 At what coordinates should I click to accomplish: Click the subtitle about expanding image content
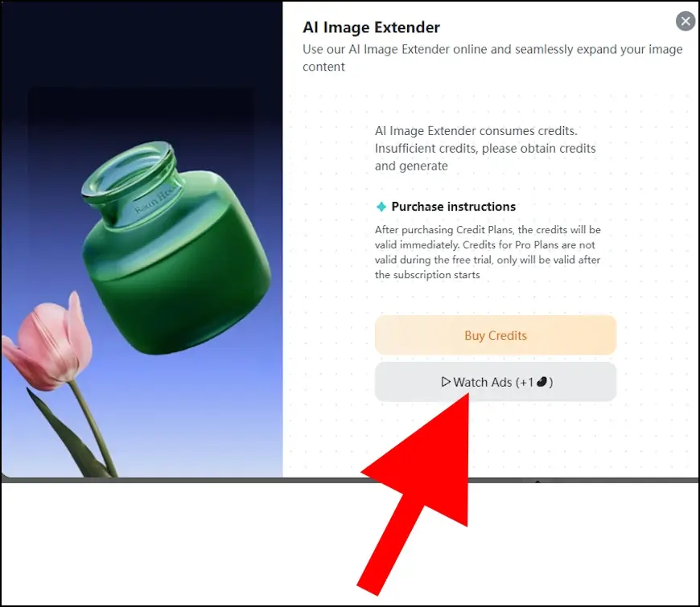[492, 58]
